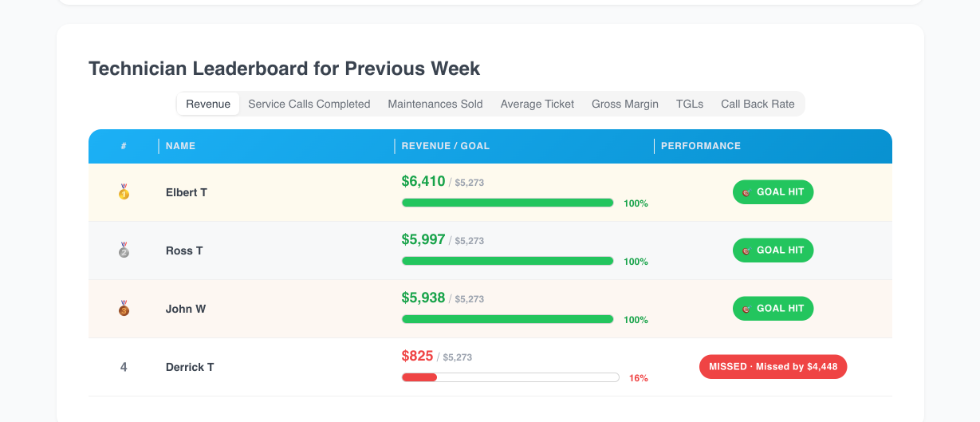Select technician name Derrick T
980x422 pixels.
pos(190,367)
